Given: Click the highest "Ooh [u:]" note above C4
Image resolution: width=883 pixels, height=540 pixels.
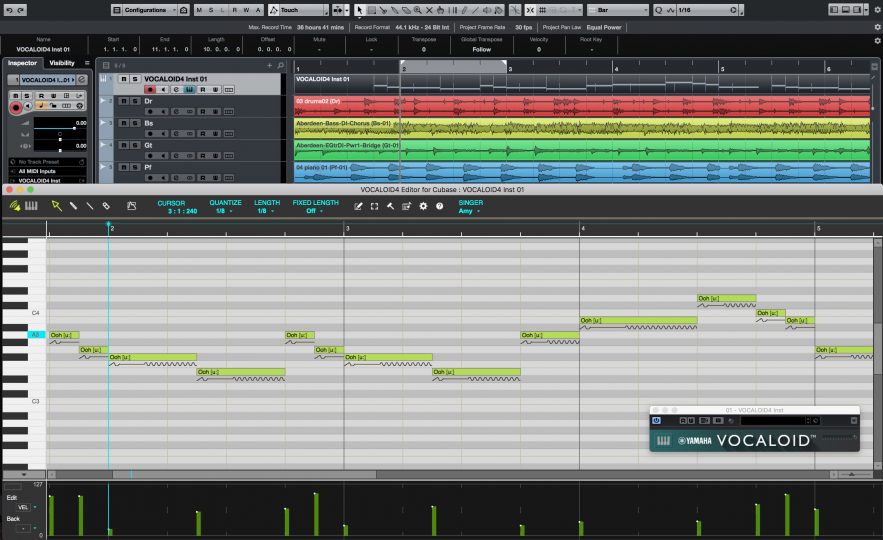Looking at the screenshot, I should tap(726, 298).
